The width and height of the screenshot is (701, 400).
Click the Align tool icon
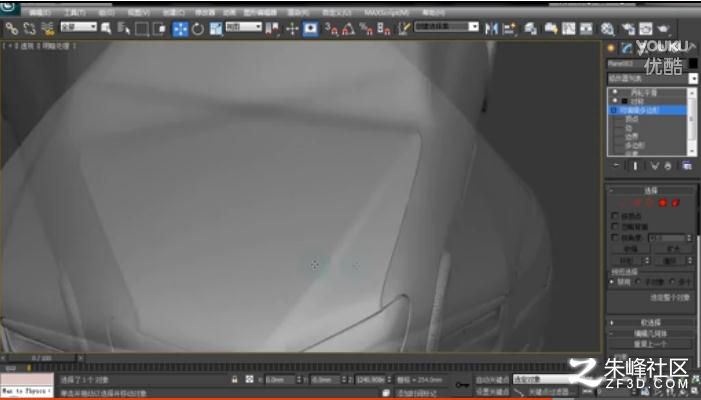(509, 29)
